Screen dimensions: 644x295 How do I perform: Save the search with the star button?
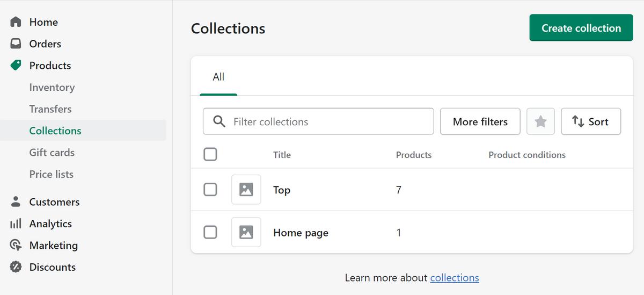[x=541, y=121]
